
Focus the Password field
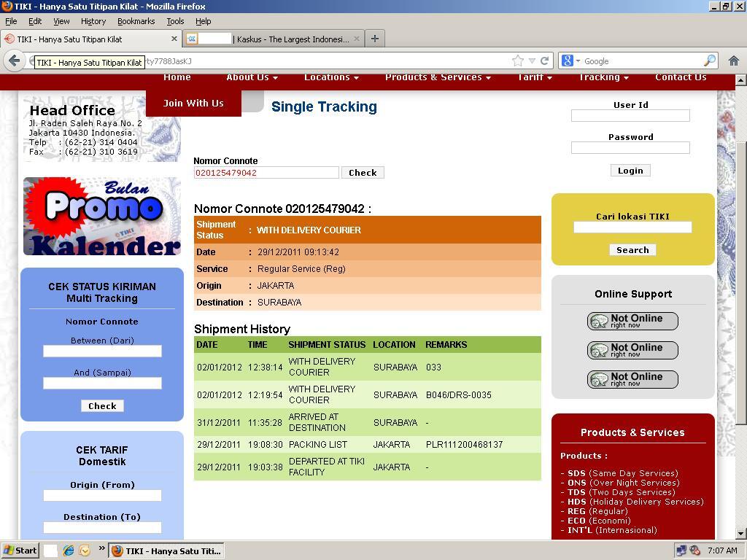pos(630,147)
